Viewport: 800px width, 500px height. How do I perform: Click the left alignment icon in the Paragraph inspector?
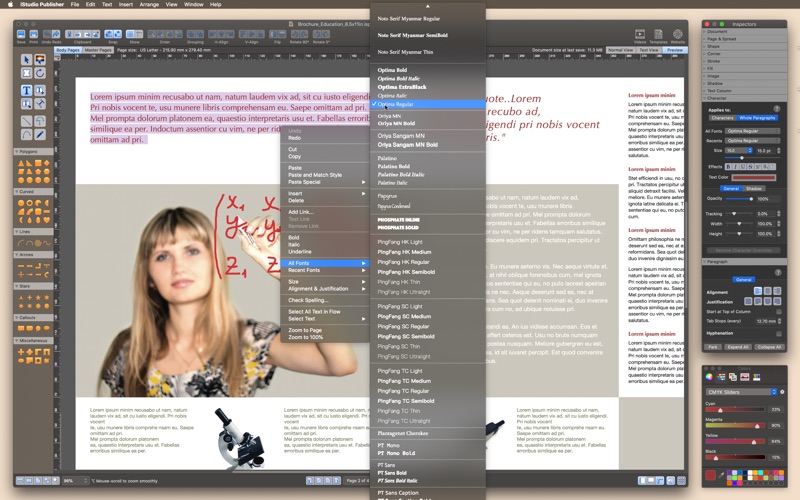coord(758,291)
